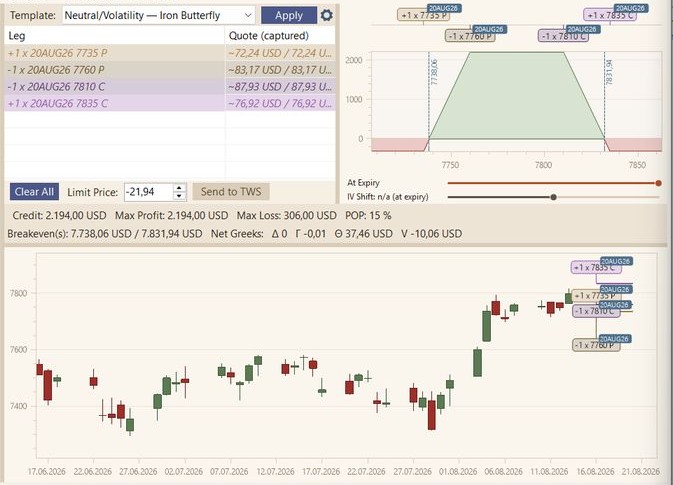Screen dimensions: 673x485
Task: Click +1 x 7835 C label on candlestick chart
Action: coord(597,267)
